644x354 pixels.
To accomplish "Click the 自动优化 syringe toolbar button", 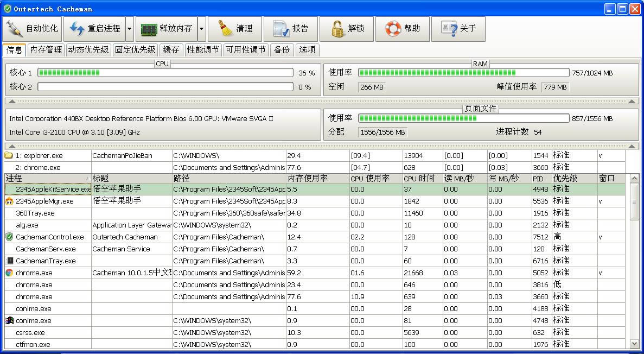I will pyautogui.click(x=32, y=29).
